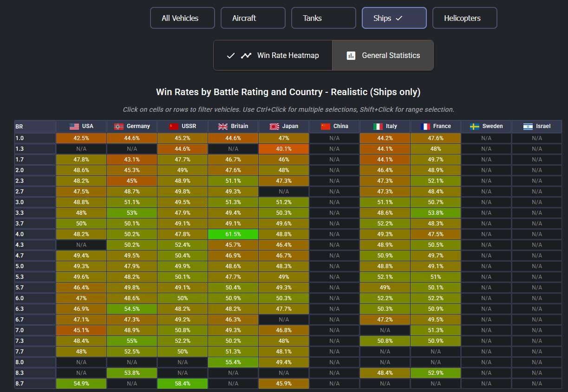Screen dimensions: 568x392
Task: Click France's 52.9% cell at BR 8.3
Action: 436,373
